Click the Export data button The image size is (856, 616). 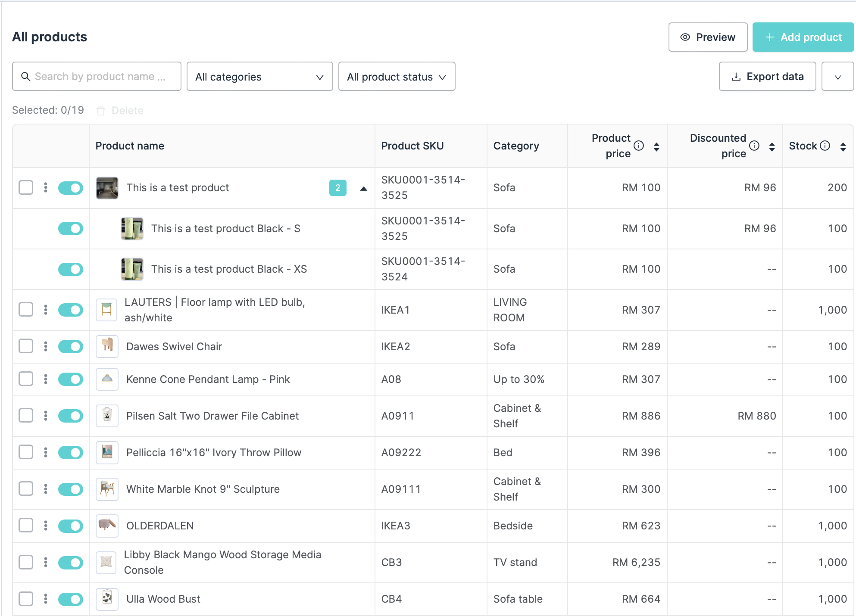coord(767,77)
